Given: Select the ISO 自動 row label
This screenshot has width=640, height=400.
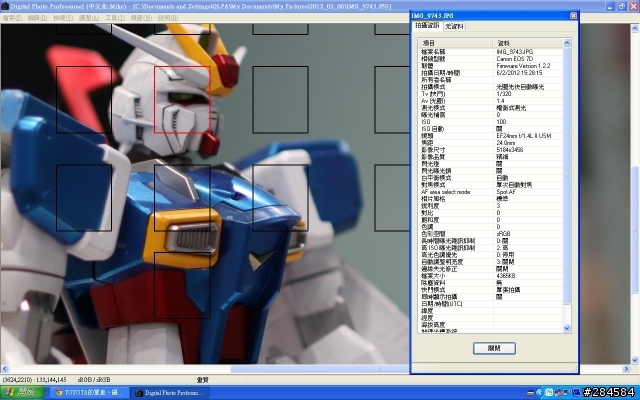Looking at the screenshot, I should coord(433,129).
